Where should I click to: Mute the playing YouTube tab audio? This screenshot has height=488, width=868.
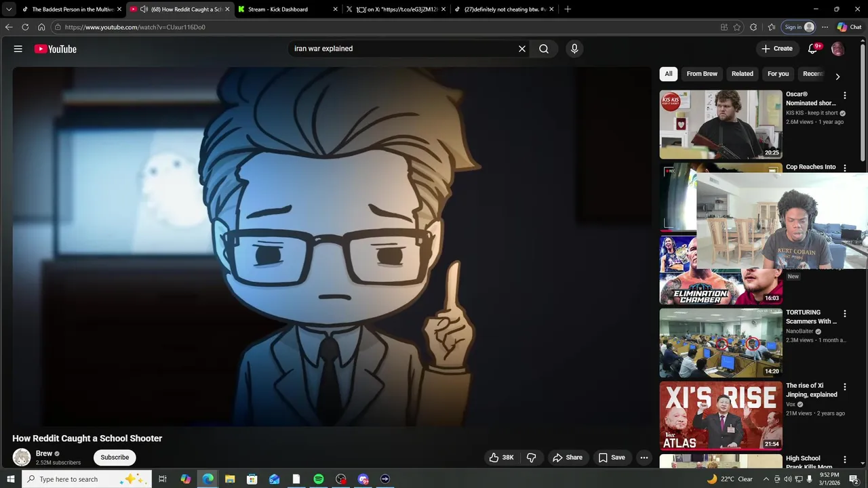point(144,9)
